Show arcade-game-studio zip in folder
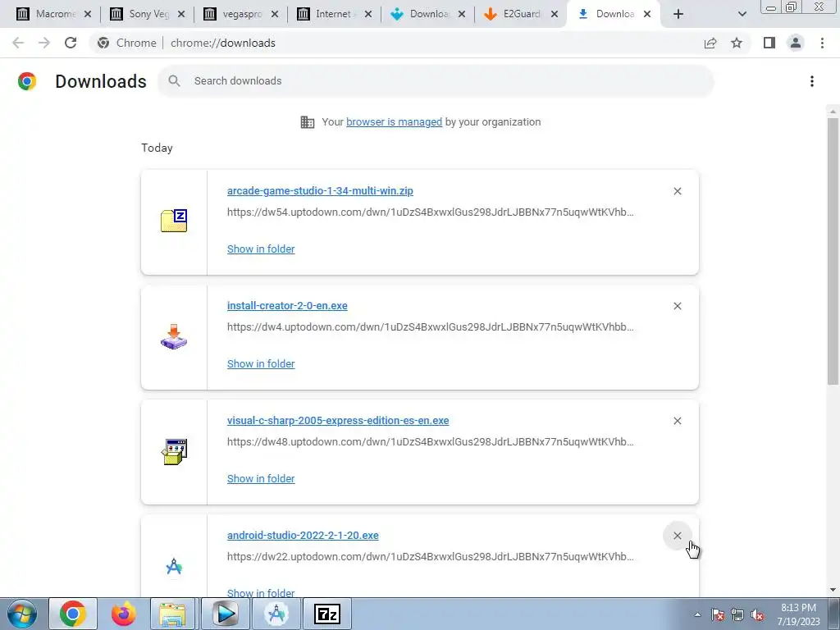The width and height of the screenshot is (840, 630). tap(261, 249)
